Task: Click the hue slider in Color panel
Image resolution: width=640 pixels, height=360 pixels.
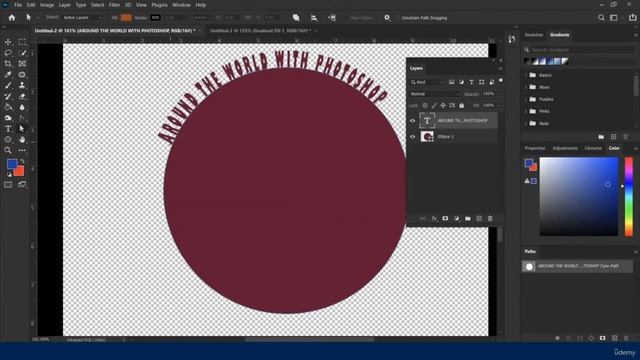Action: point(629,196)
